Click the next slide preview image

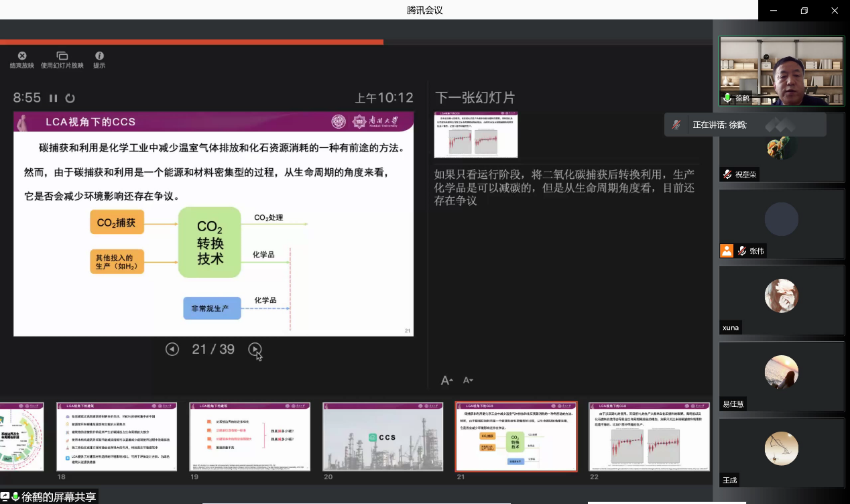pos(476,135)
